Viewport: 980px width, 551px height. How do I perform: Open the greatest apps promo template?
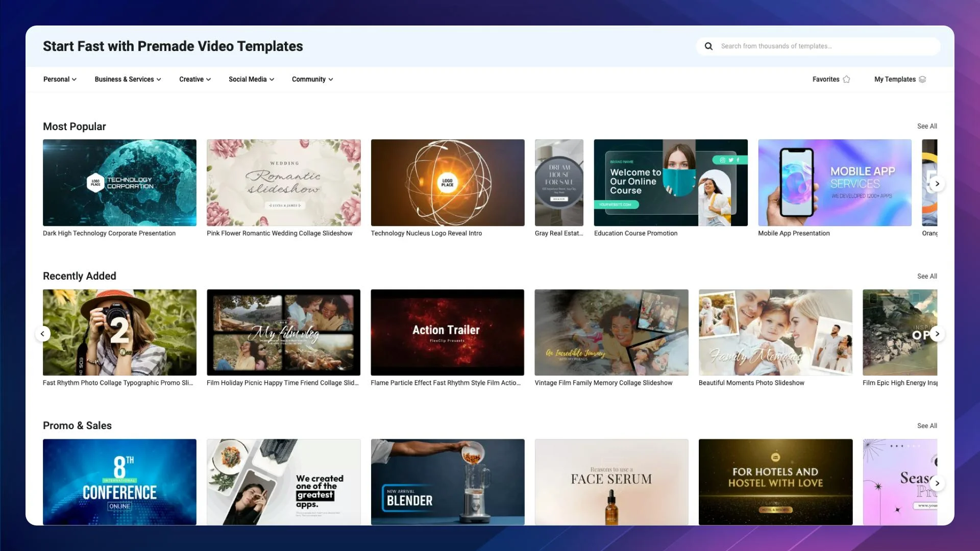[x=284, y=482]
